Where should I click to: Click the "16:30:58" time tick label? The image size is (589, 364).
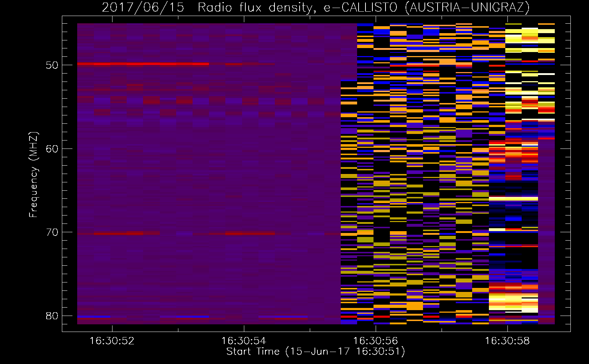(507, 341)
